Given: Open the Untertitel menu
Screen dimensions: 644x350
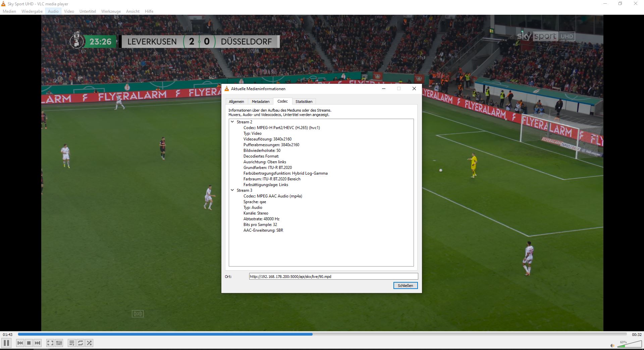Looking at the screenshot, I should 88,11.
